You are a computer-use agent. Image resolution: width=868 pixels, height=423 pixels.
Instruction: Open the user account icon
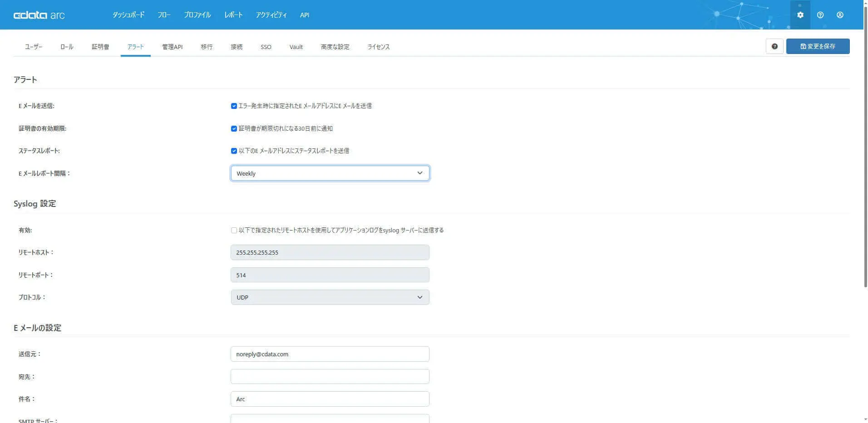pos(840,15)
